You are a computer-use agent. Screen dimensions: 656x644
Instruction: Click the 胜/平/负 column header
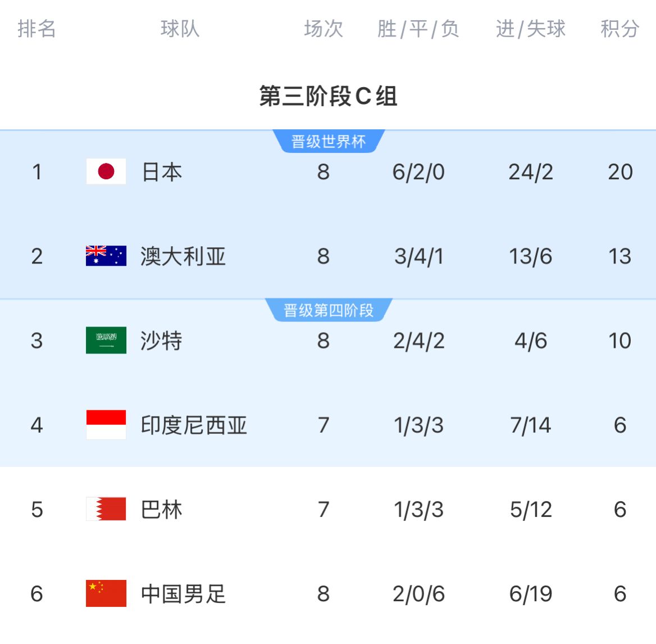pos(418,29)
